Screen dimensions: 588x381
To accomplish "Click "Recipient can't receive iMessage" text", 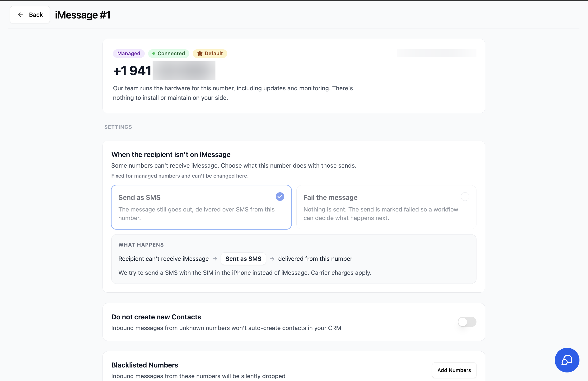I will pyautogui.click(x=163, y=258).
